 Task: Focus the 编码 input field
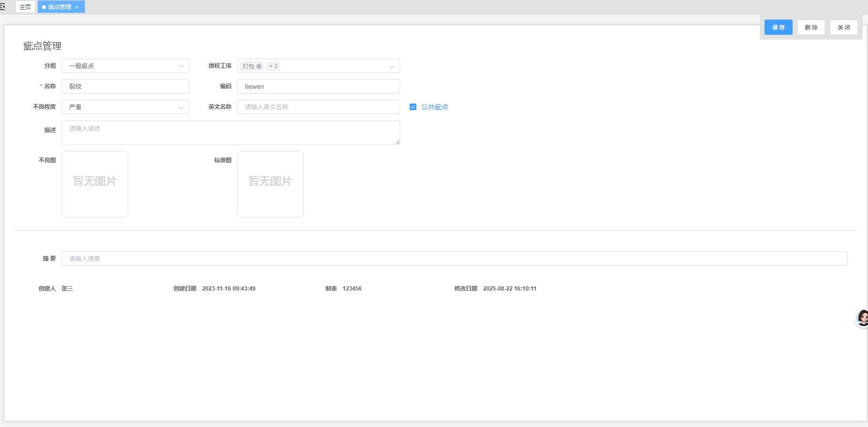tap(318, 86)
